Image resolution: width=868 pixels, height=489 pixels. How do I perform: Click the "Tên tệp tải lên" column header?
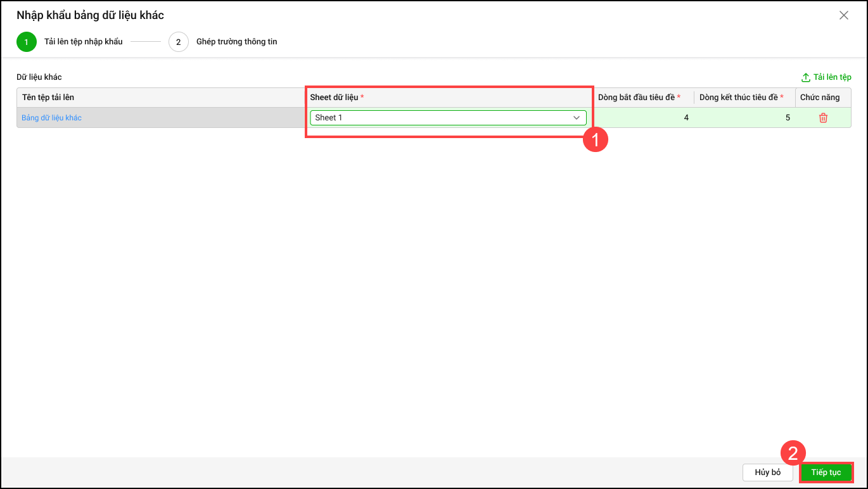coord(48,98)
